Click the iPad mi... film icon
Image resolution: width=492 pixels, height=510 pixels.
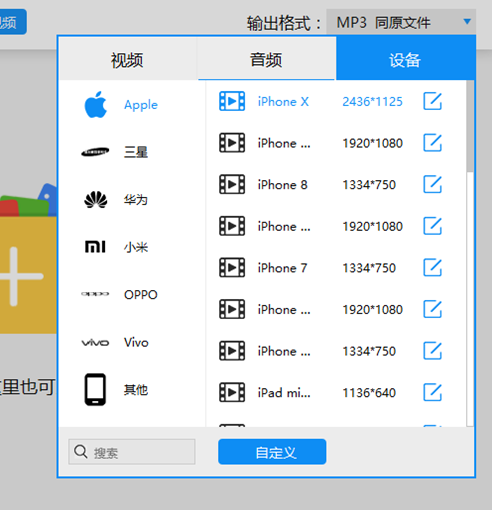click(232, 392)
